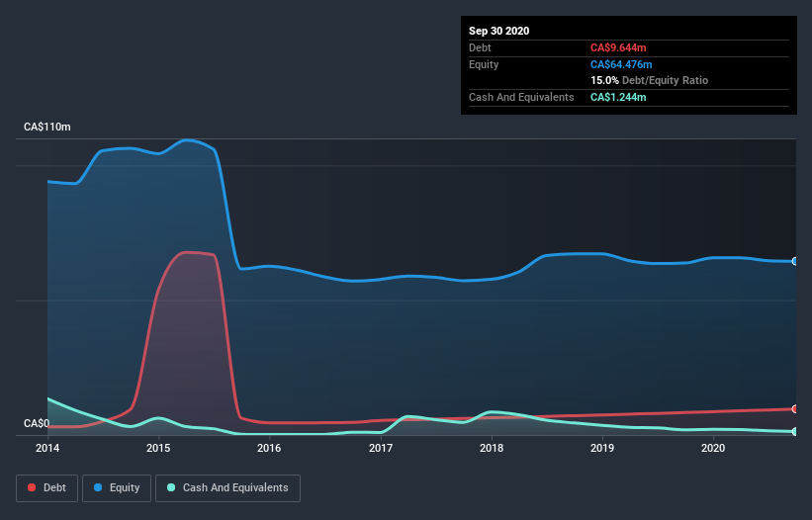Click the red Debt endpoint marker on the chart

click(x=795, y=408)
